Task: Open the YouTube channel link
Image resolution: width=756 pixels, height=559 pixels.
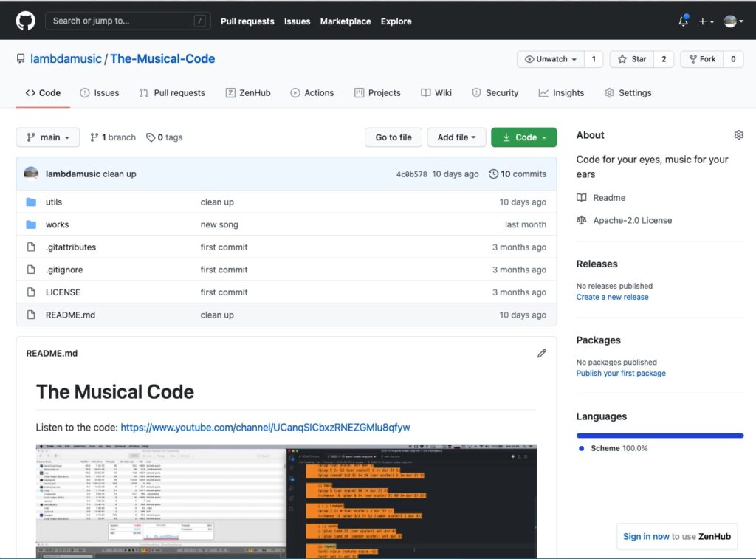Action: 265,428
